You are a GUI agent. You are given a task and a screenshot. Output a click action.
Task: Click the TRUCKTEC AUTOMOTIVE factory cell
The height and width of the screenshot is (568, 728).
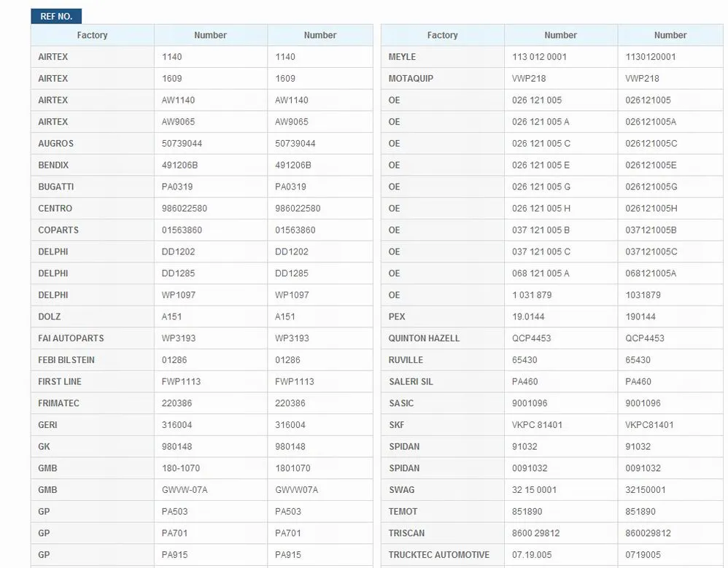pyautogui.click(x=438, y=555)
